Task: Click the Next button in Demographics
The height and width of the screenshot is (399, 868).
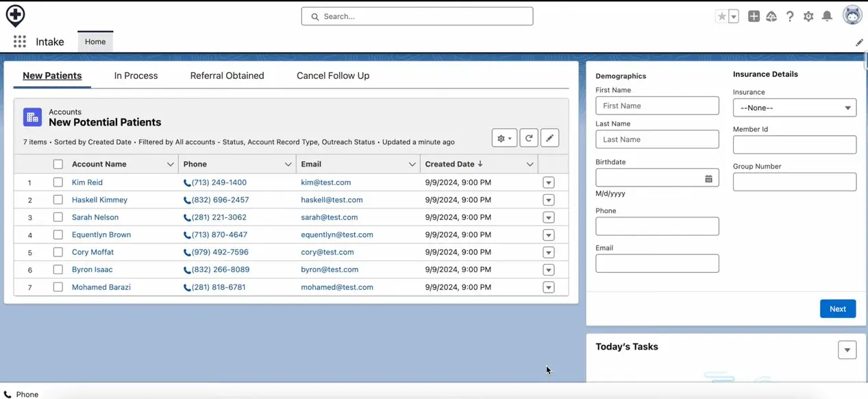Action: click(x=837, y=309)
